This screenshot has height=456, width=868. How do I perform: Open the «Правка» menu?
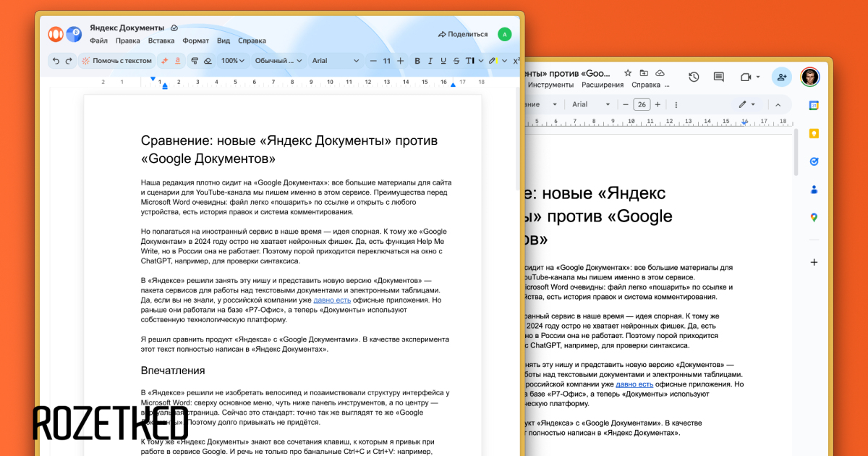pyautogui.click(x=128, y=41)
